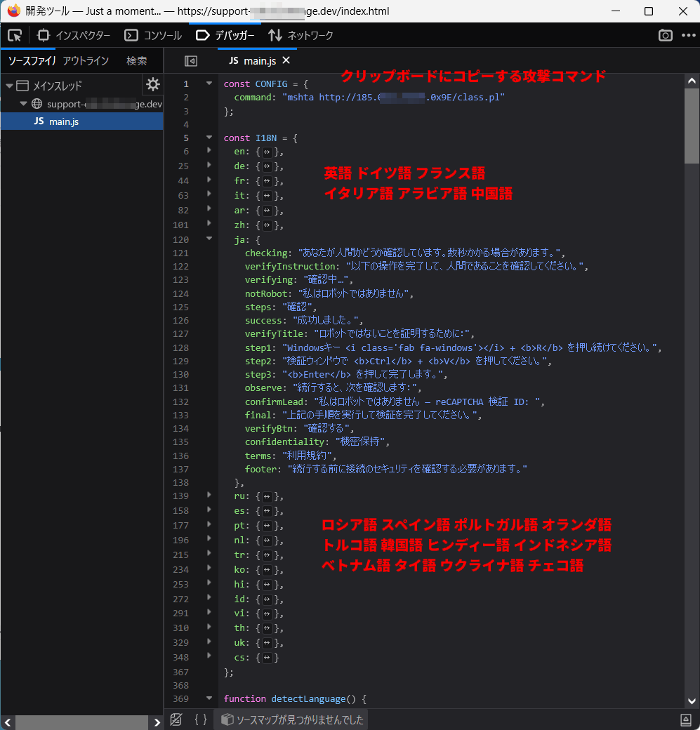Set breakpoint on line number 128

(x=180, y=347)
